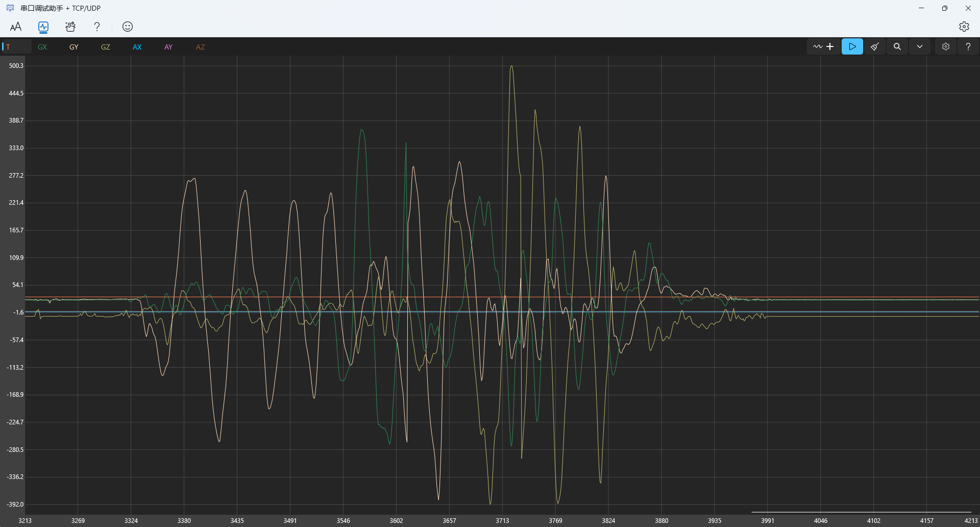
Task: Toggle the waveform play button
Action: pyautogui.click(x=852, y=46)
